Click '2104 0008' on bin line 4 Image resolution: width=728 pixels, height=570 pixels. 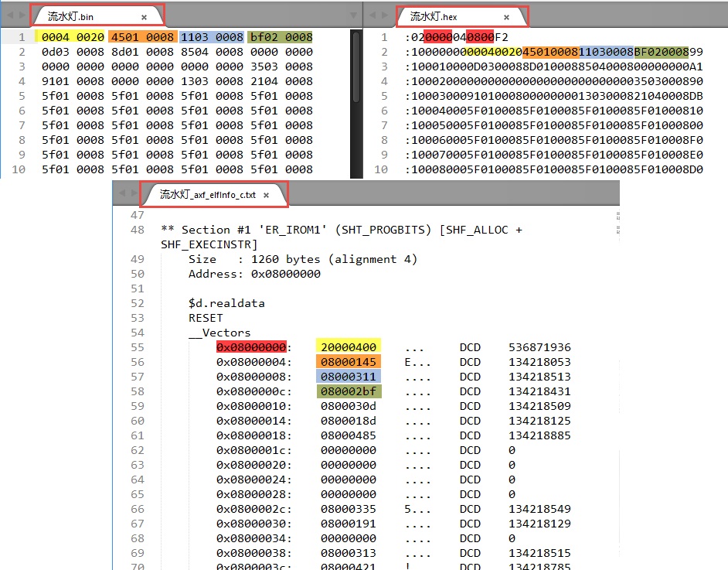point(281,81)
